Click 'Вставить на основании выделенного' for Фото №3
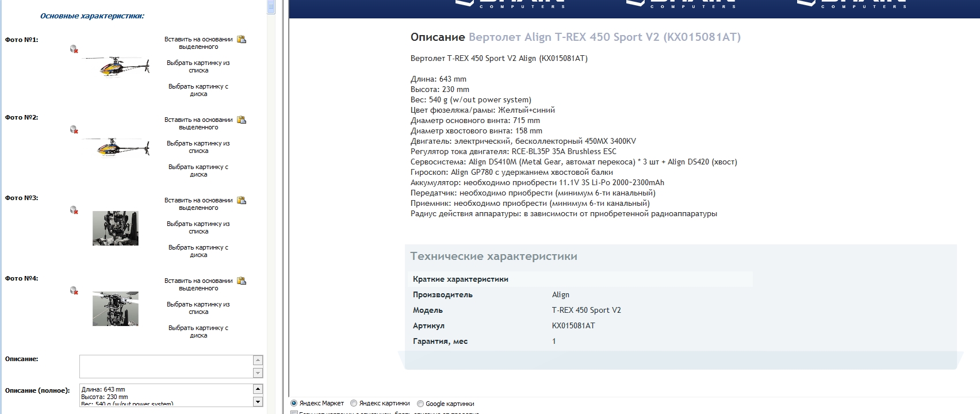Image resolution: width=980 pixels, height=414 pixels. point(198,204)
